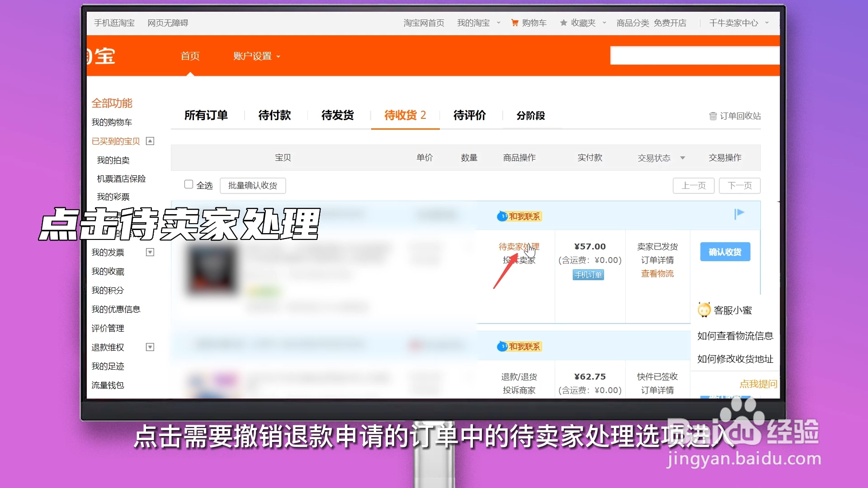This screenshot has width=868, height=488.
Task: Click 如何修改收货地址 help question
Action: 735,359
